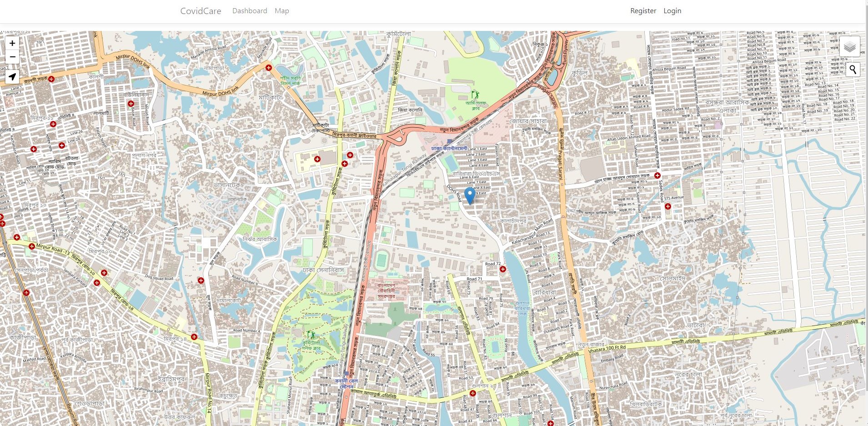The image size is (868, 426).
Task: Click the বসুন্ধরা আবাসিক এলাকা label
Action: coord(728,106)
